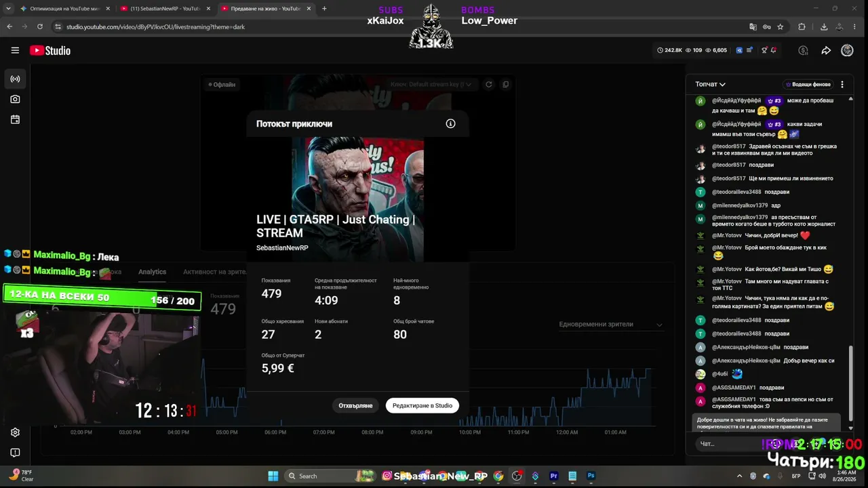Click the 5,99 € Super Chat total
The image size is (868, 488).
pyautogui.click(x=278, y=368)
